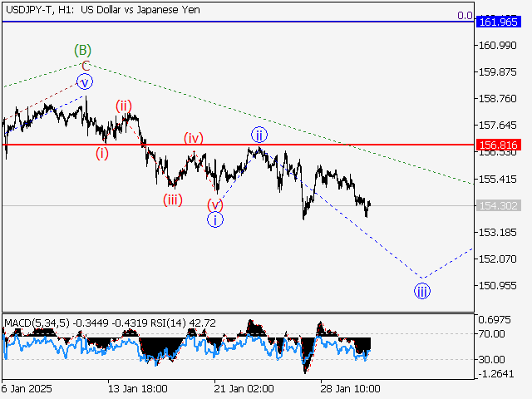This screenshot has height=399, width=532.
Task: Select the 21 Jan 02:00 time axis label
Action: click(x=243, y=388)
